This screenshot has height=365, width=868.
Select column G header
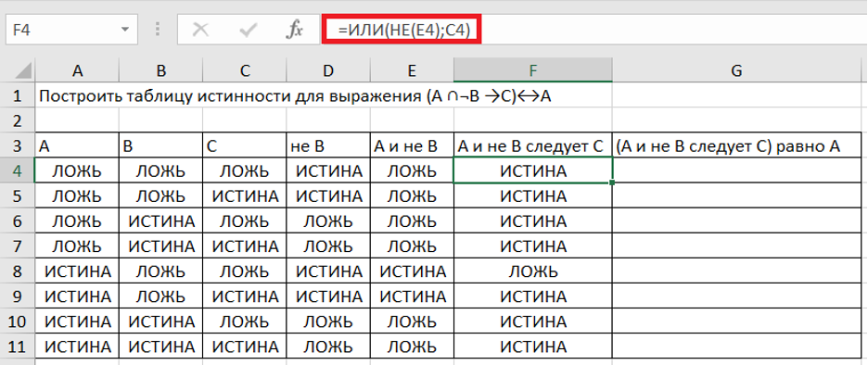[737, 70]
